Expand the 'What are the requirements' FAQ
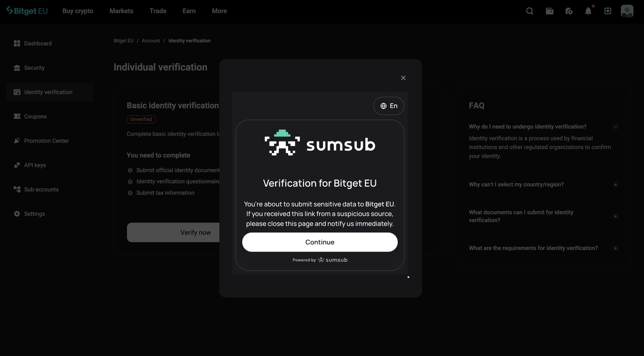Viewport: 644px width, 356px height. (x=615, y=248)
